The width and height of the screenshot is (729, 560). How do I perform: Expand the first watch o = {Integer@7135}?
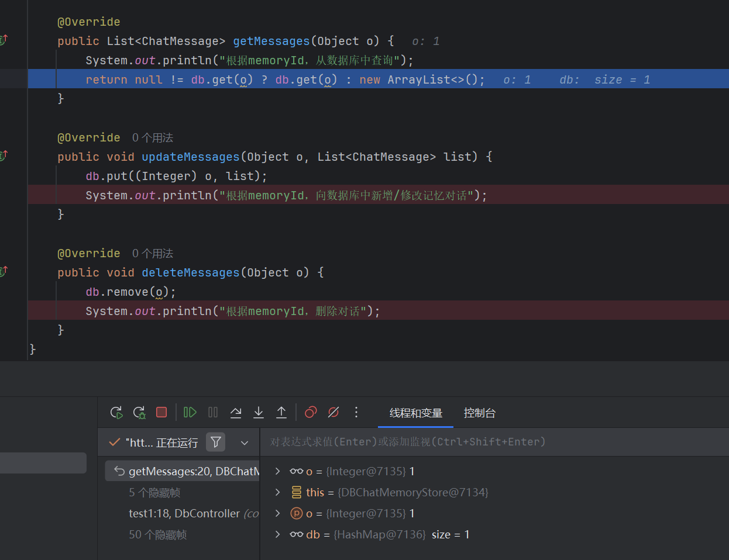point(278,471)
